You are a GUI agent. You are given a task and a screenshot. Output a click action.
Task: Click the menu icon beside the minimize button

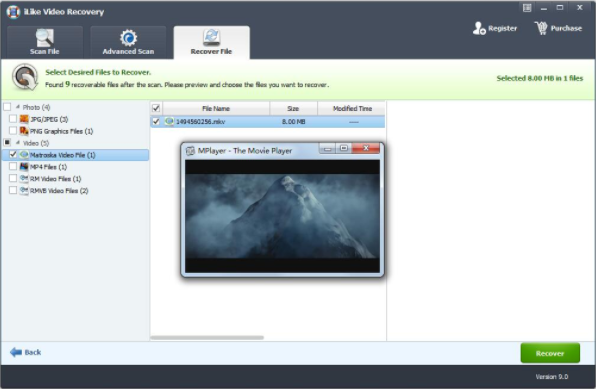(527, 8)
